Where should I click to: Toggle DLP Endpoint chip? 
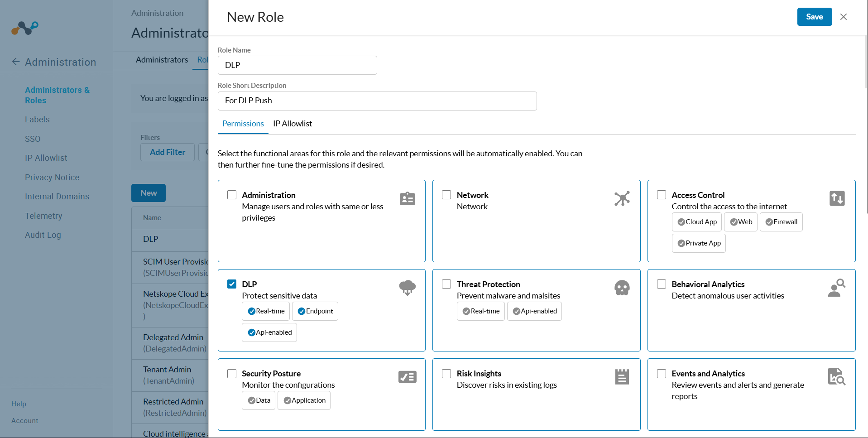click(x=315, y=311)
